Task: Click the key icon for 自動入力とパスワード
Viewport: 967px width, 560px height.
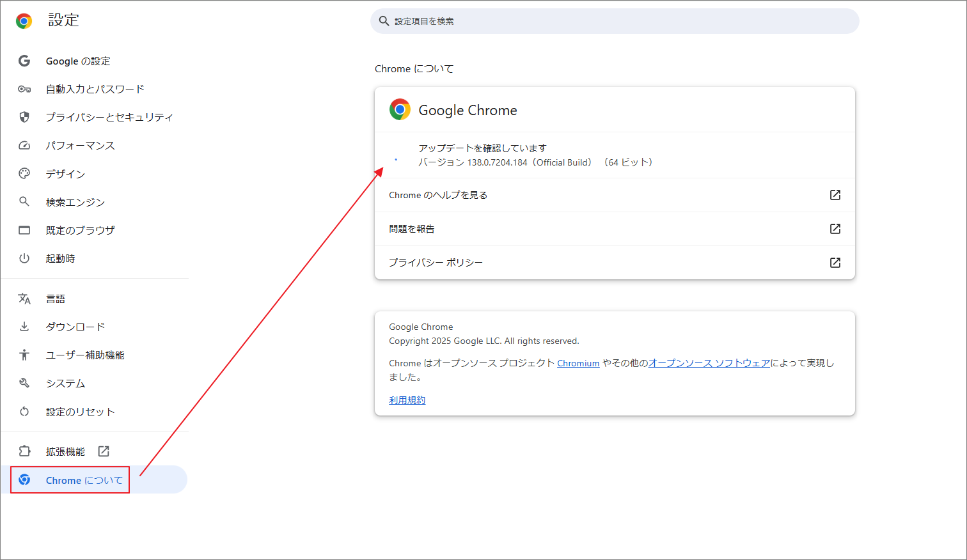Action: click(24, 89)
